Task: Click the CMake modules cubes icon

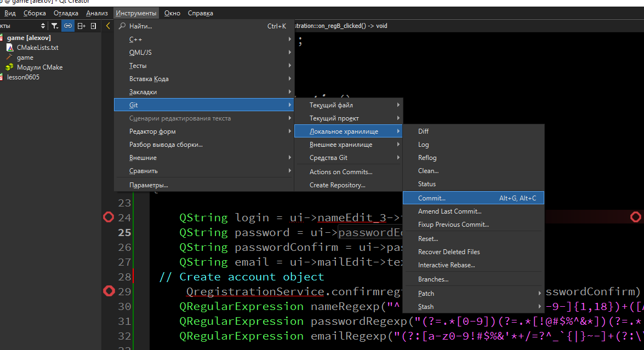Action: (9, 67)
